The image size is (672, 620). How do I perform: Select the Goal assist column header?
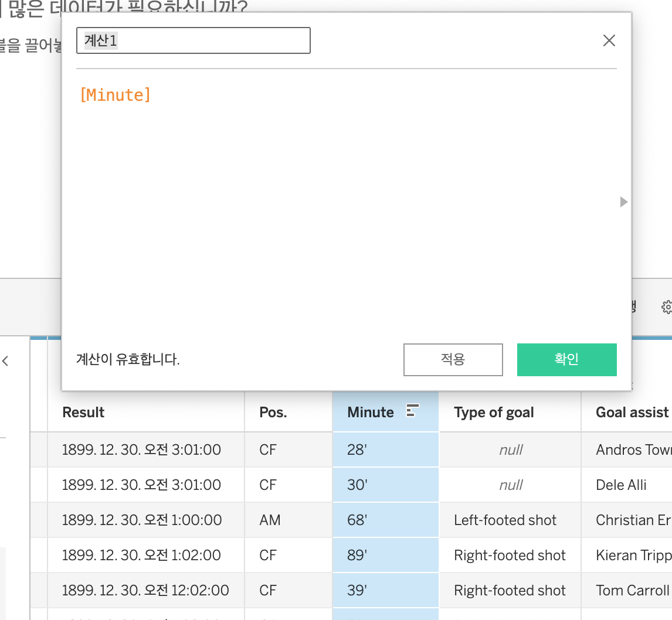pos(632,412)
